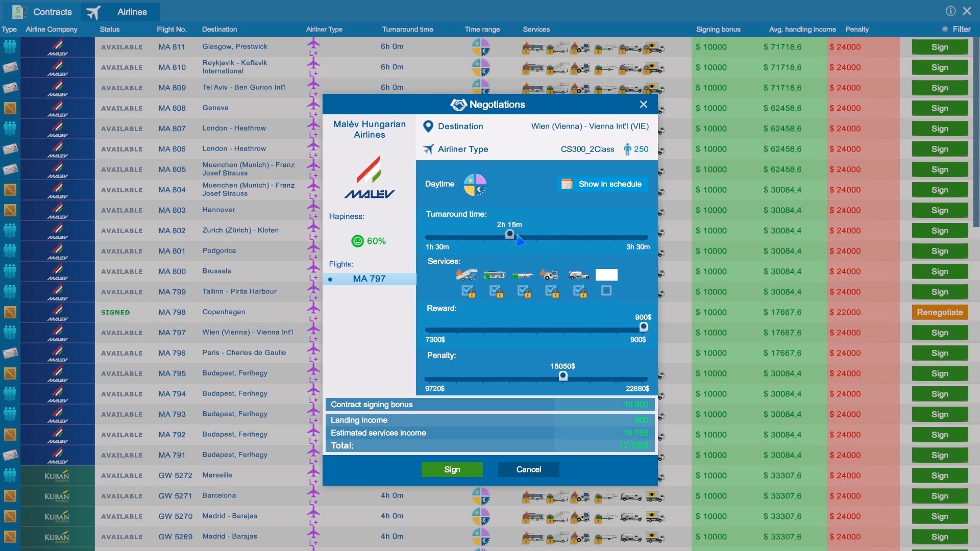Select flight MA 797 in flights list
This screenshot has height=551, width=980.
[369, 279]
